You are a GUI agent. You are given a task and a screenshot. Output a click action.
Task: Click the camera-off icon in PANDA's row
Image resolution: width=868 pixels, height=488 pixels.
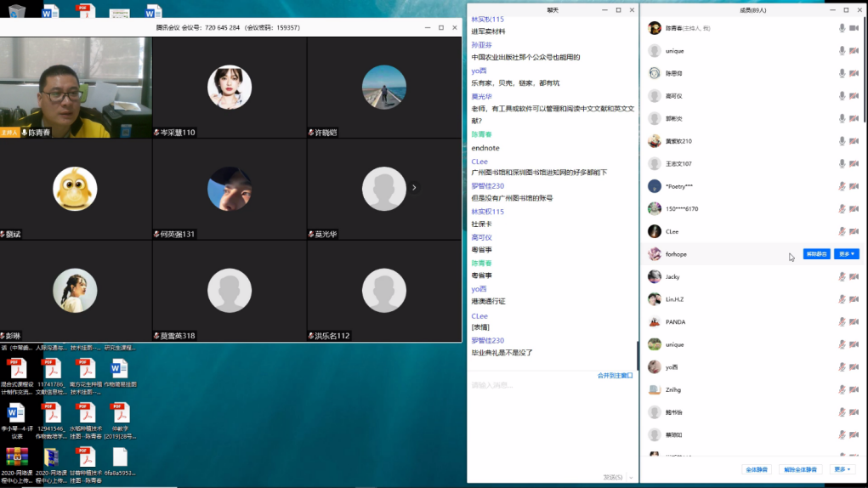(x=854, y=322)
